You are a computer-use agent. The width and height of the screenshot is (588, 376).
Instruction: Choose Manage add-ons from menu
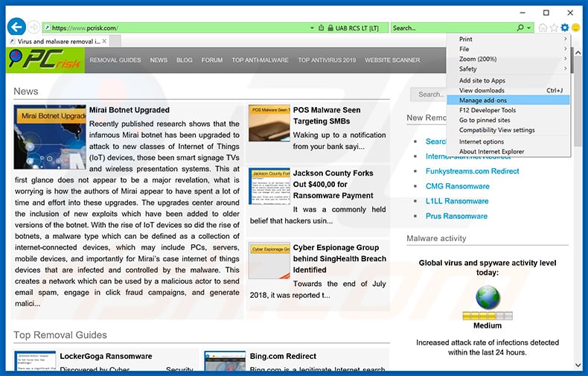[x=508, y=101]
